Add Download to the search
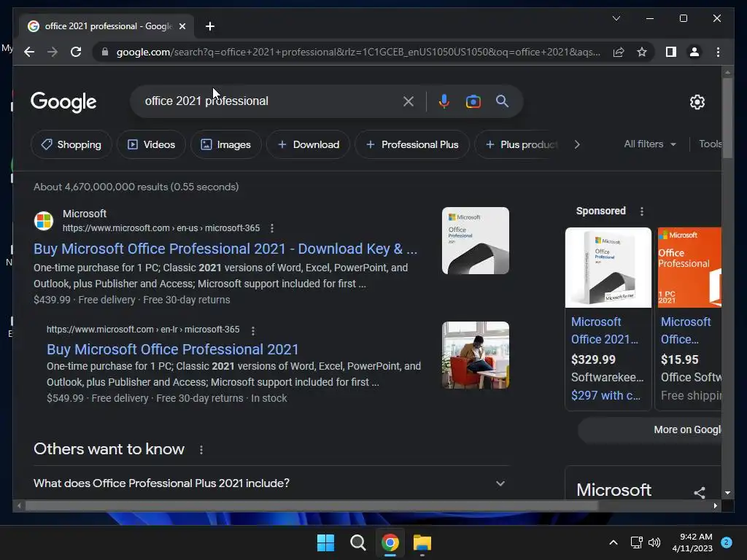Image resolution: width=747 pixels, height=560 pixels. [309, 144]
